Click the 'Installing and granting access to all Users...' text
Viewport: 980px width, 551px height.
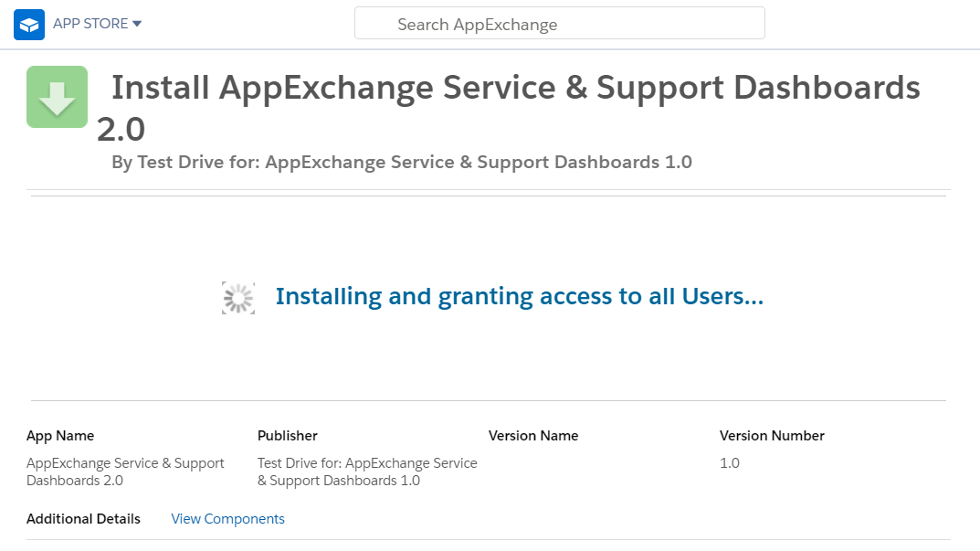pos(520,296)
